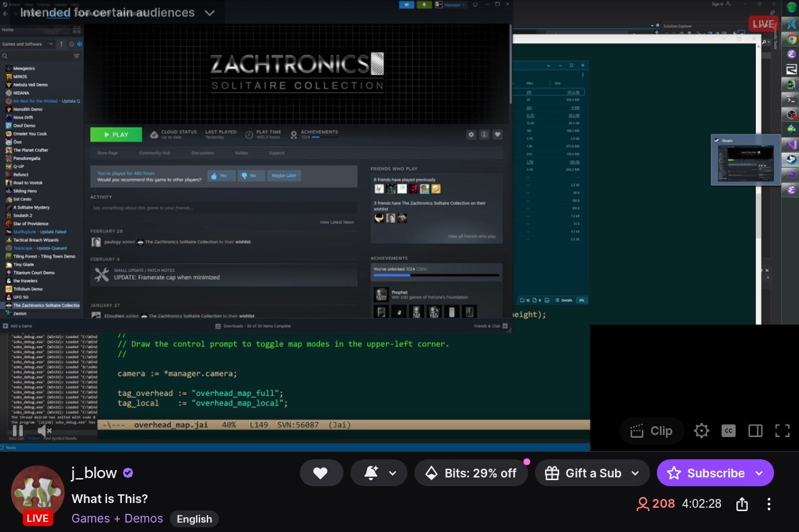Open the Guides tab in Steam
Viewport: 799px width, 532px height.
tap(242, 153)
